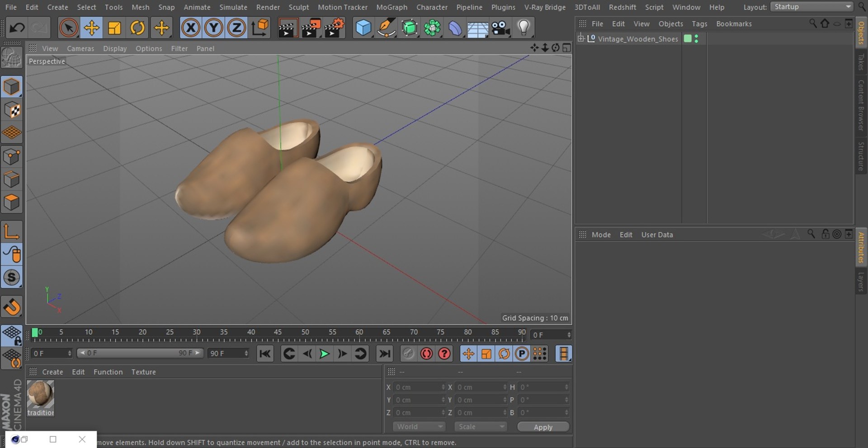Click the Undo arrow icon
This screenshot has height=448, width=868.
click(17, 28)
